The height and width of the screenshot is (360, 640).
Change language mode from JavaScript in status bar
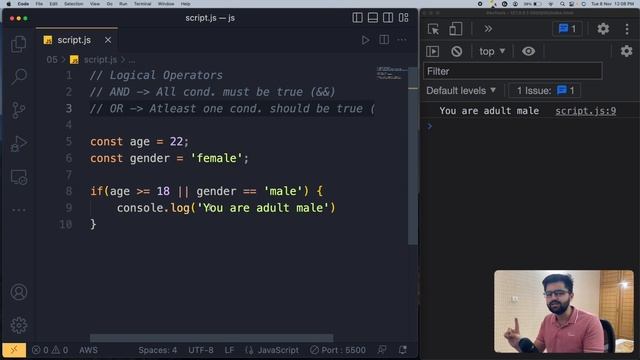pyautogui.click(x=278, y=350)
